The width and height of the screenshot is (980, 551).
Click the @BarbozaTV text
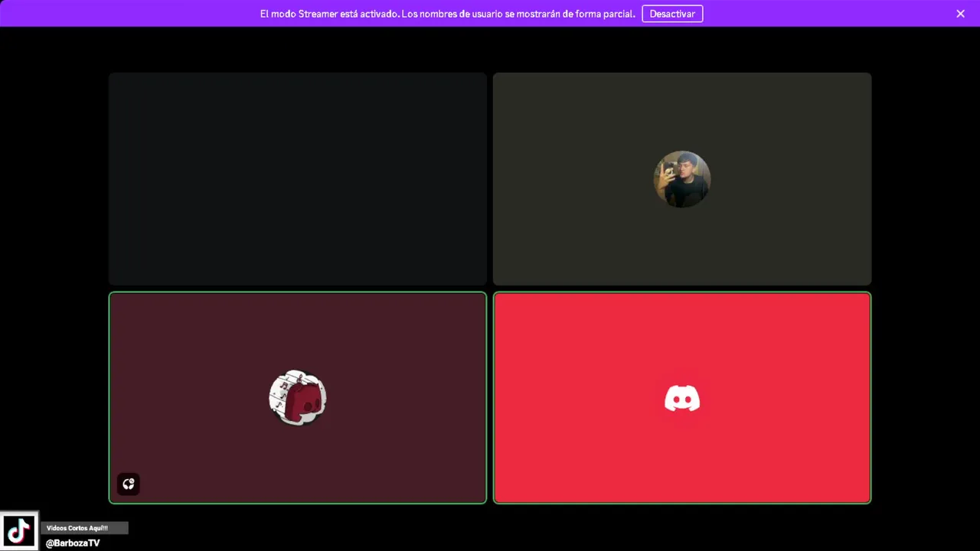coord(73,543)
